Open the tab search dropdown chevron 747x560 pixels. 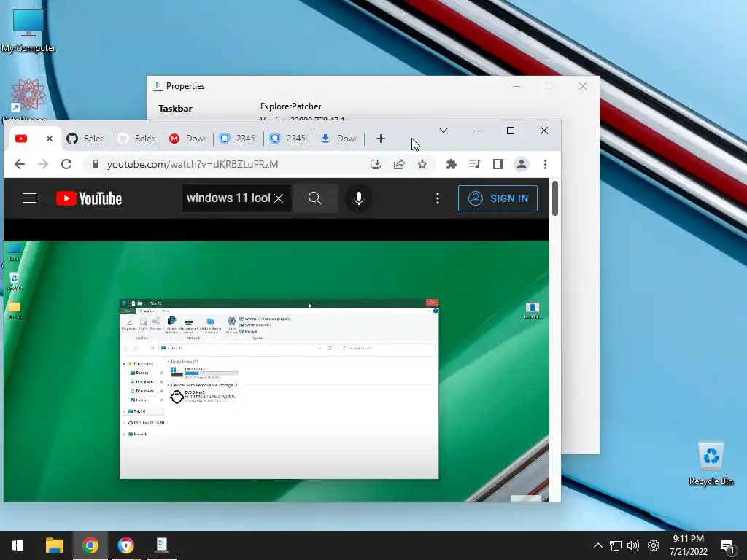click(444, 131)
